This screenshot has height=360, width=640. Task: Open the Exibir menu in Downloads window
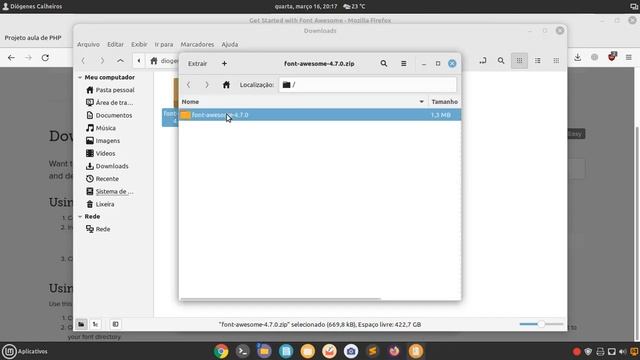[139, 44]
